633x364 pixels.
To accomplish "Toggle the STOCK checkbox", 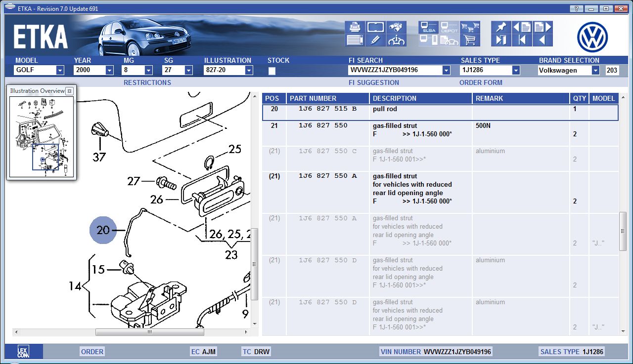I will [x=271, y=71].
